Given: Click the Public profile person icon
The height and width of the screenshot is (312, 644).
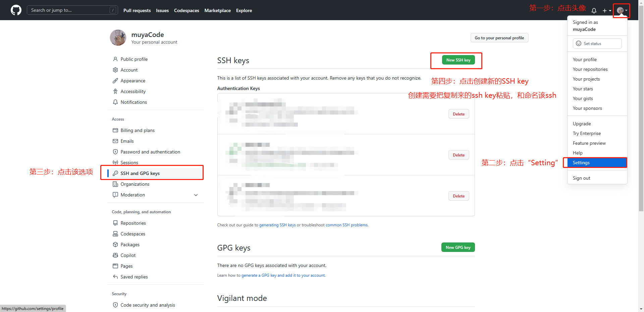Looking at the screenshot, I should coord(115,59).
